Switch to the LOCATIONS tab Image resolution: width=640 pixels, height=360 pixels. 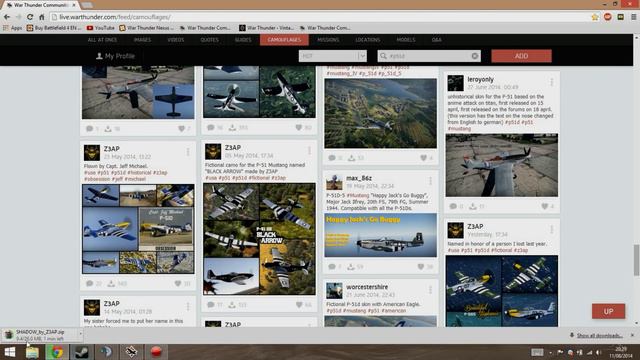point(367,40)
